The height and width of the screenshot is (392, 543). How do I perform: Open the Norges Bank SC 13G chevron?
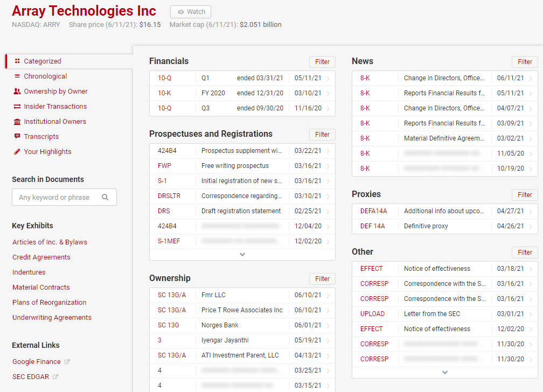point(328,326)
